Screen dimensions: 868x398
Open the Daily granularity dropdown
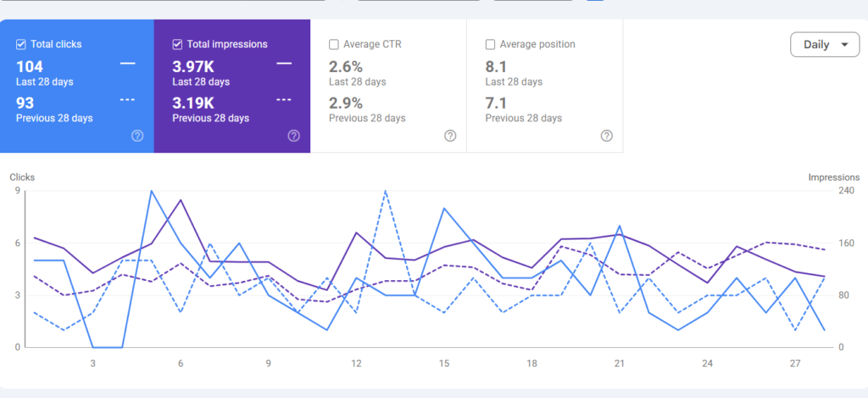coord(825,45)
